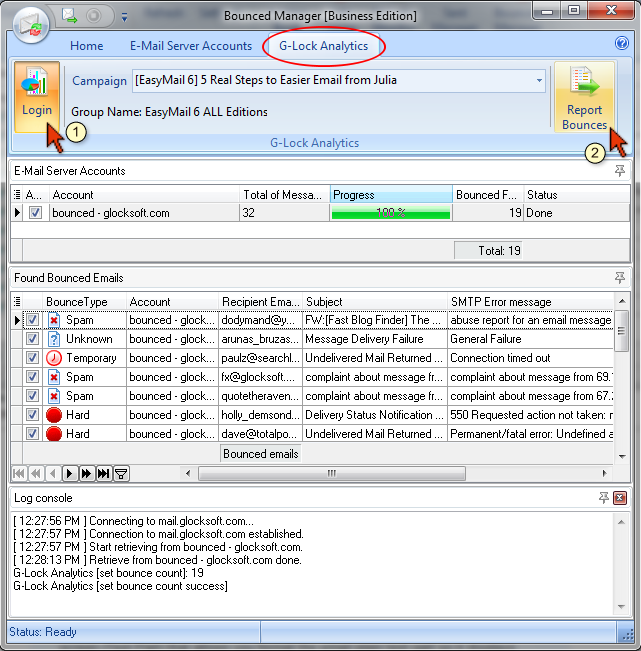Open the help icon in the ribbon
641x651 pixels.
[621, 43]
